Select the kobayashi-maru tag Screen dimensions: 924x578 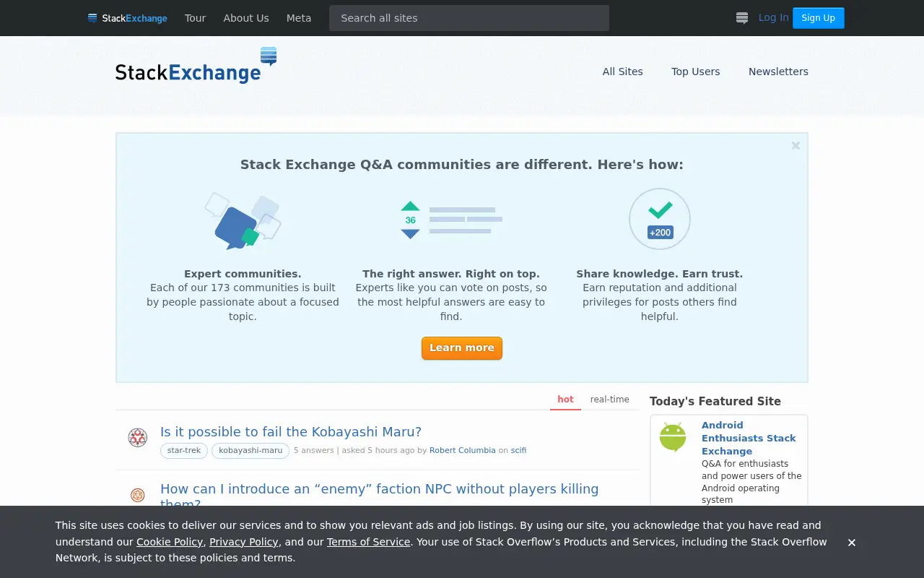[x=250, y=451]
